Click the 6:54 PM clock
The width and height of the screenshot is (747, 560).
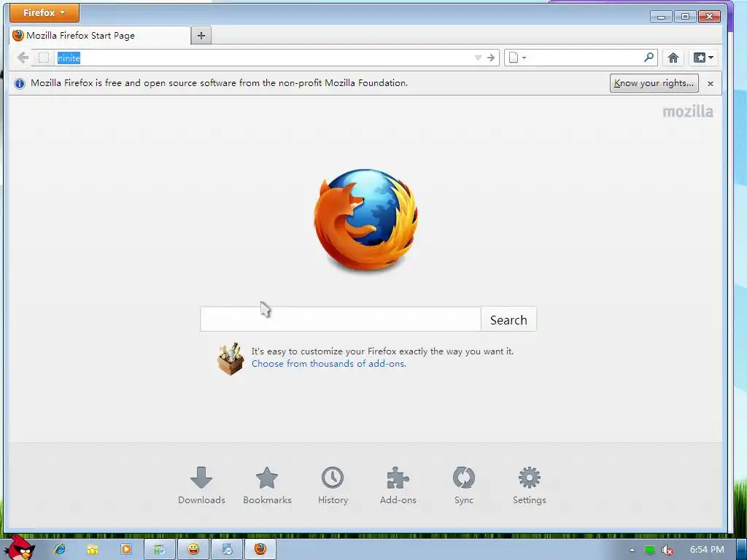click(x=707, y=550)
